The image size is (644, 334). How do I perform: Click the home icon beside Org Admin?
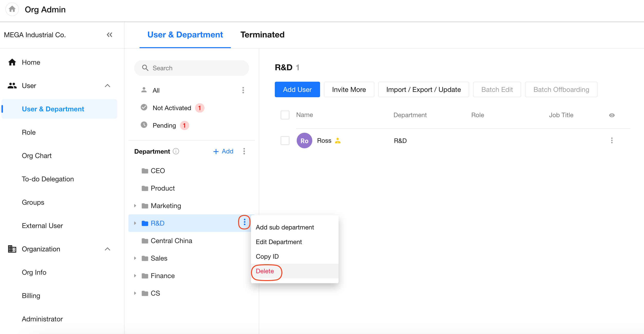12,9
